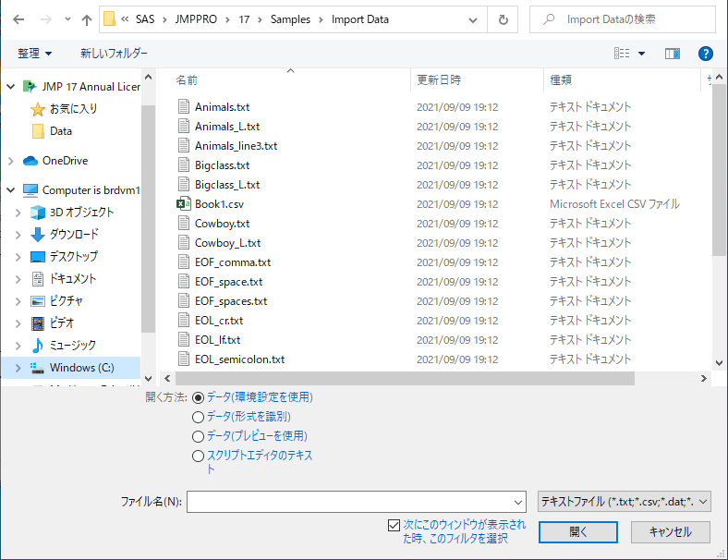Open ビデオ videos folder icon
The width and height of the screenshot is (728, 560).
tap(38, 323)
